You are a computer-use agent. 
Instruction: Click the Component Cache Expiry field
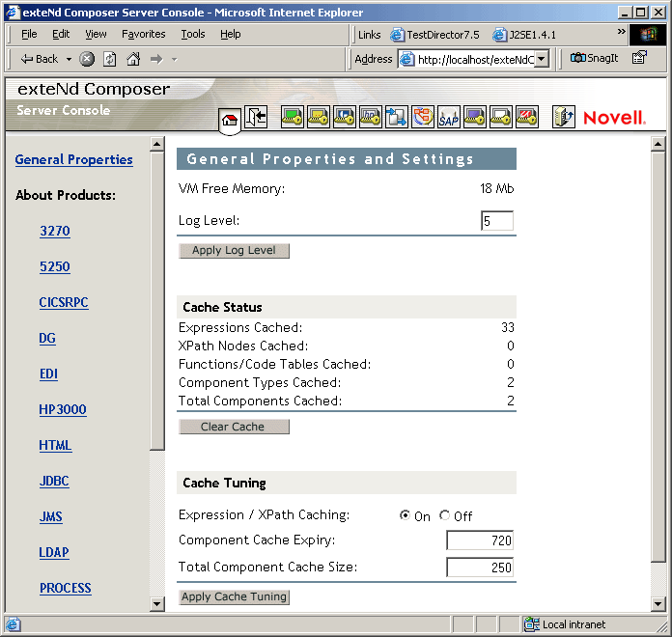[480, 540]
